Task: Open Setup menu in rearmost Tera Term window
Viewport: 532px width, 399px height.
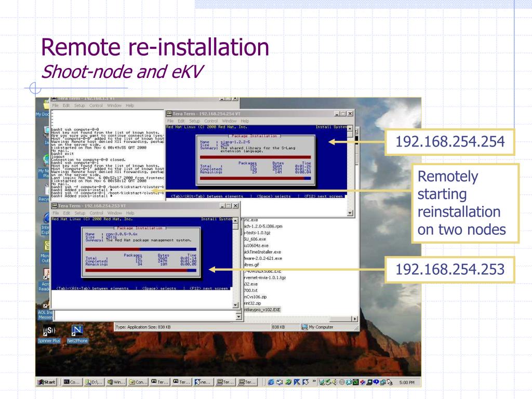Action: coord(79,105)
